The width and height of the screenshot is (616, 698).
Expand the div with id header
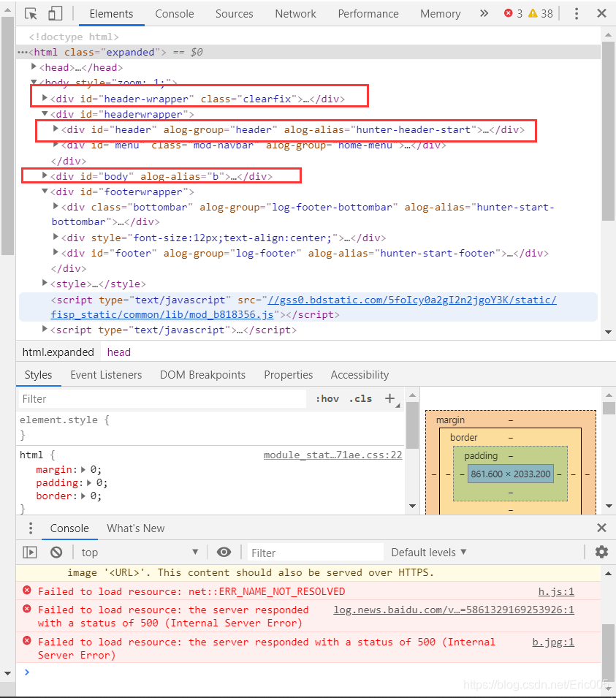(x=56, y=129)
